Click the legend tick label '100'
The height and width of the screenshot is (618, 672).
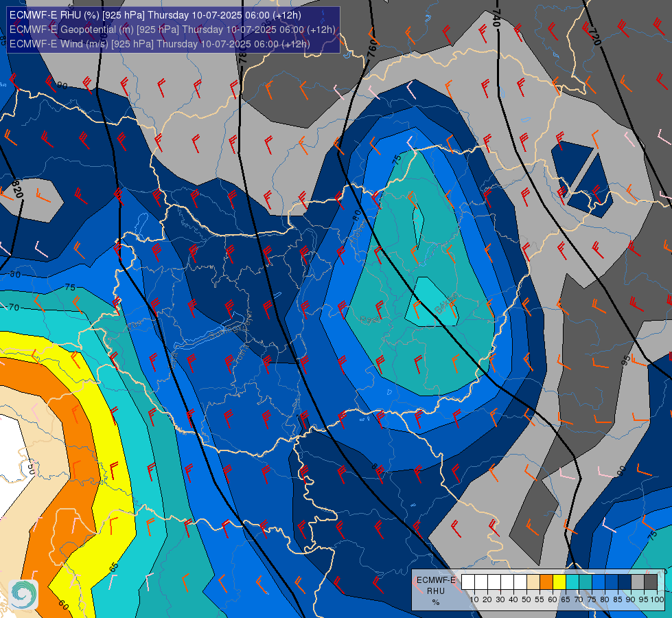click(658, 599)
